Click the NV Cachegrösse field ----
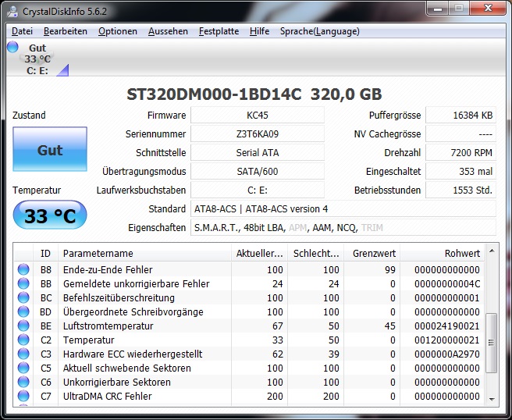 tap(461, 134)
